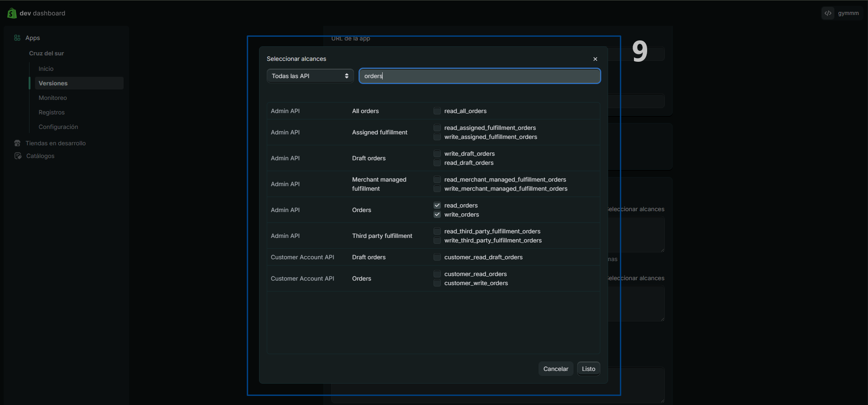Click the Shopify logo in header
Image resolution: width=868 pixels, height=405 pixels.
pyautogui.click(x=12, y=13)
